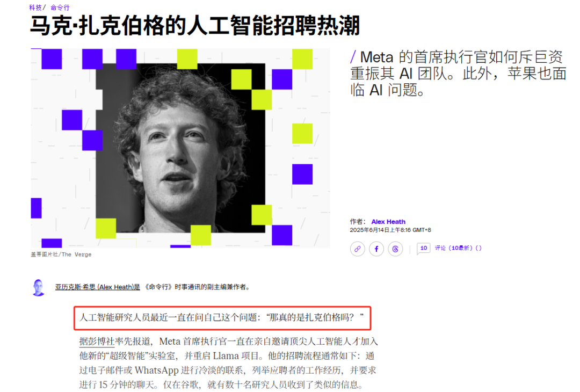Copy the article link via chain icon
This screenshot has height=392, width=580.
point(357,249)
